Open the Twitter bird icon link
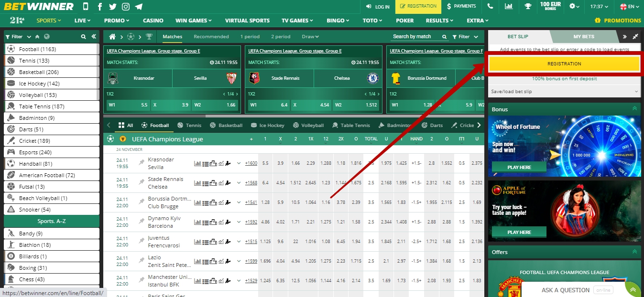The width and height of the screenshot is (644, 297). pyautogui.click(x=113, y=7)
